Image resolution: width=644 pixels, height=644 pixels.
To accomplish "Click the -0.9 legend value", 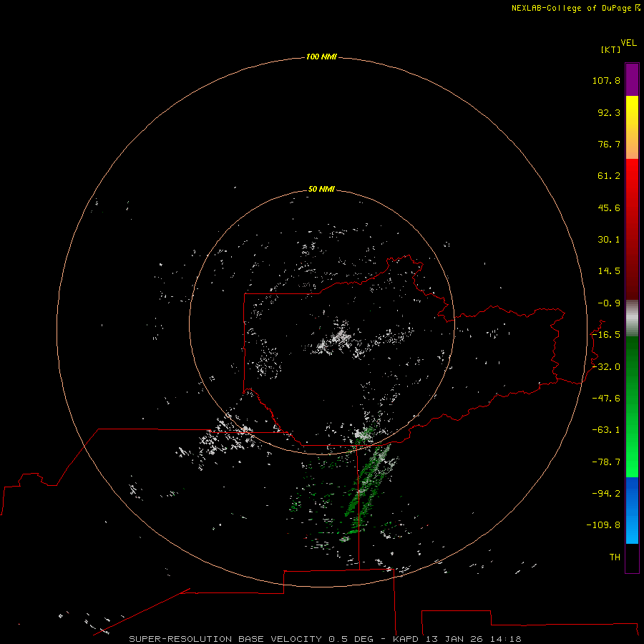I will 609,303.
